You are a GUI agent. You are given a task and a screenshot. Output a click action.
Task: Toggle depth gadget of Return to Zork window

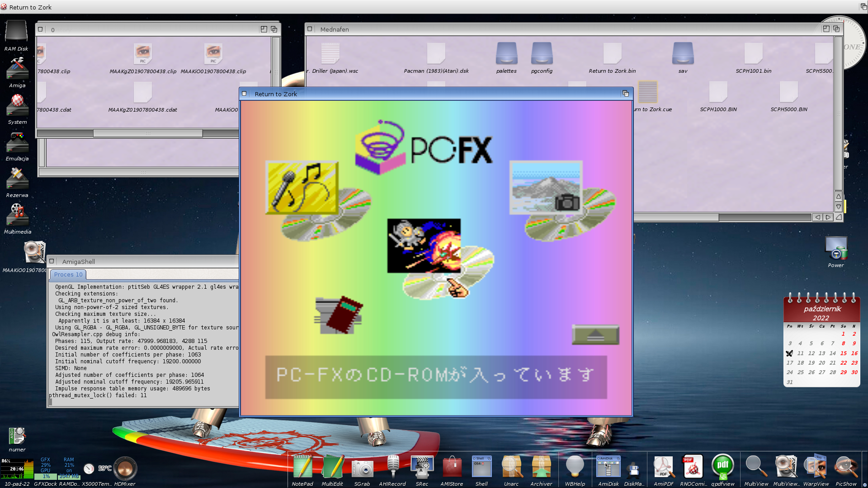tap(626, 94)
